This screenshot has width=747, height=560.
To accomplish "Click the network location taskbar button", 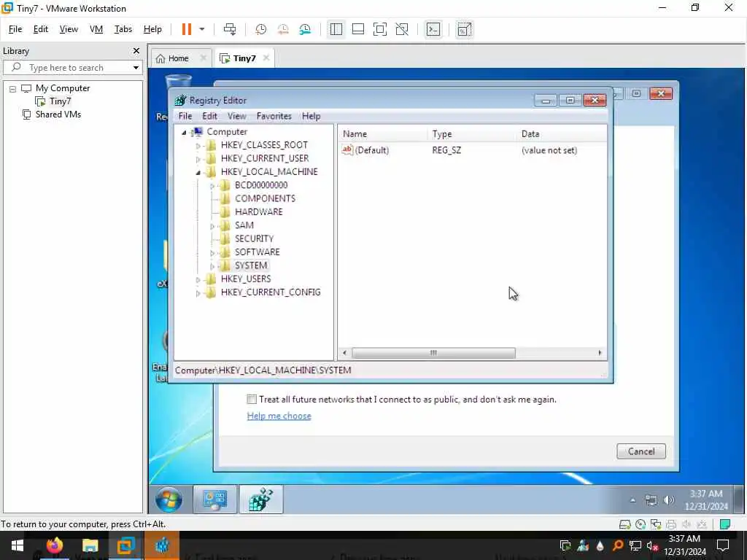I will click(214, 499).
